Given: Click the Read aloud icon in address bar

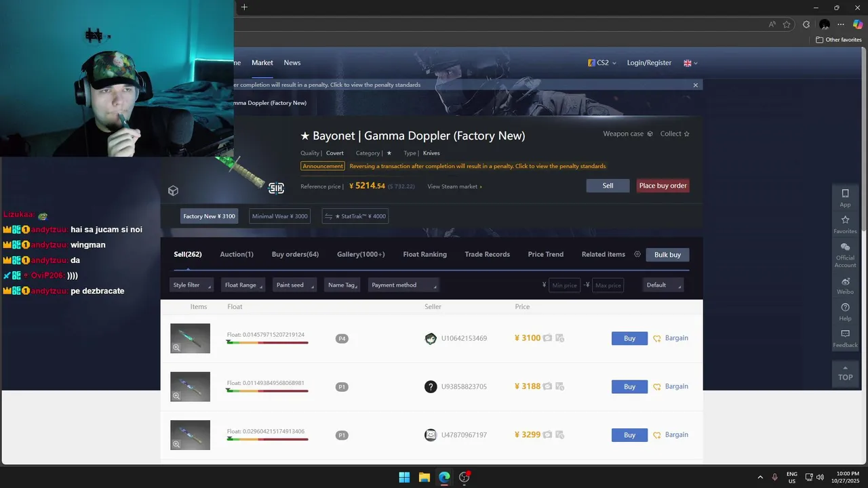Looking at the screenshot, I should [772, 24].
